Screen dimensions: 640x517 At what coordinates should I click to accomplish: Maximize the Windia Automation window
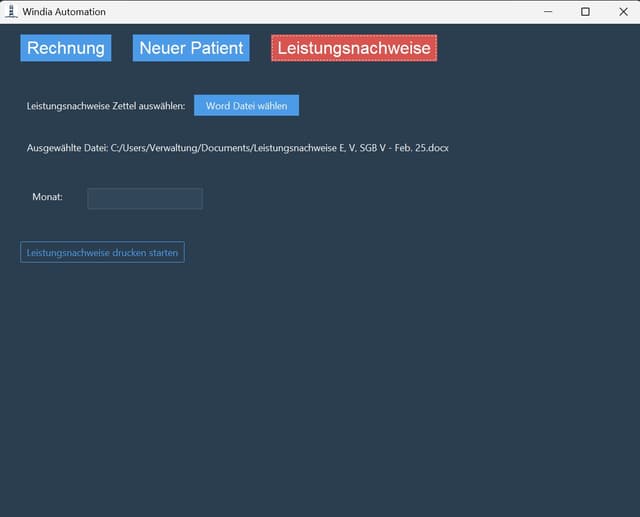(x=585, y=12)
